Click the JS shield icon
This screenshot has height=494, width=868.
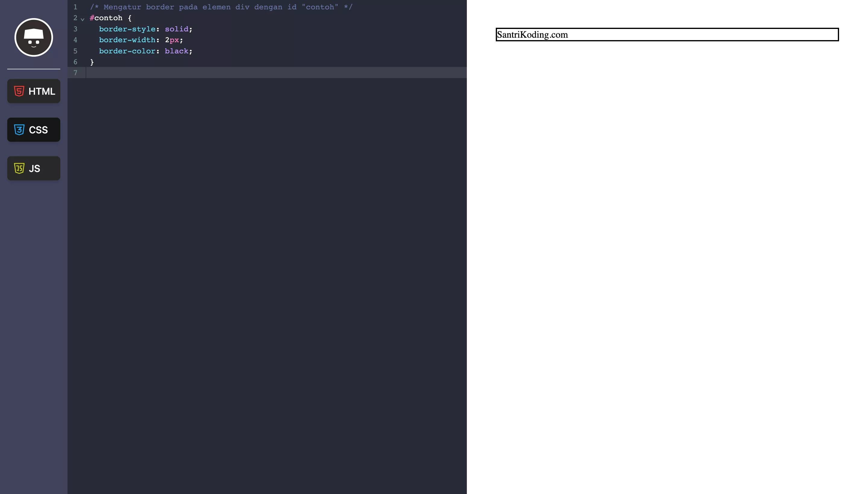[x=19, y=168]
